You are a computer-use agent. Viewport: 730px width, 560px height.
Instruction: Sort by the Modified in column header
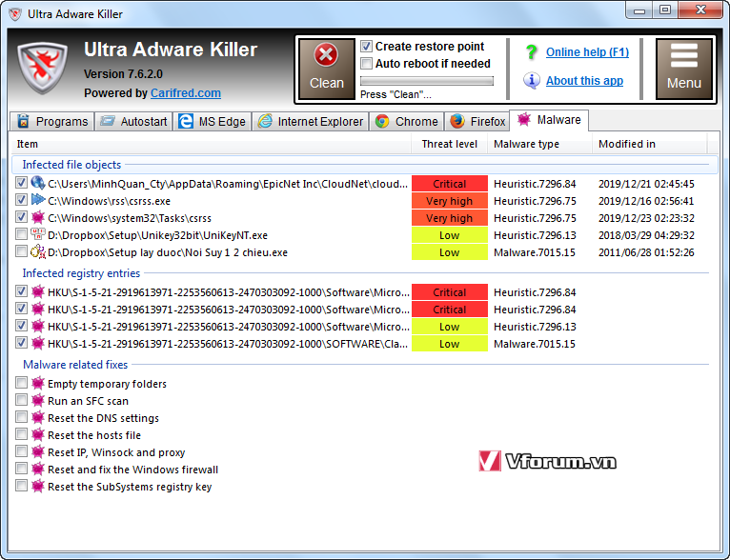click(649, 144)
